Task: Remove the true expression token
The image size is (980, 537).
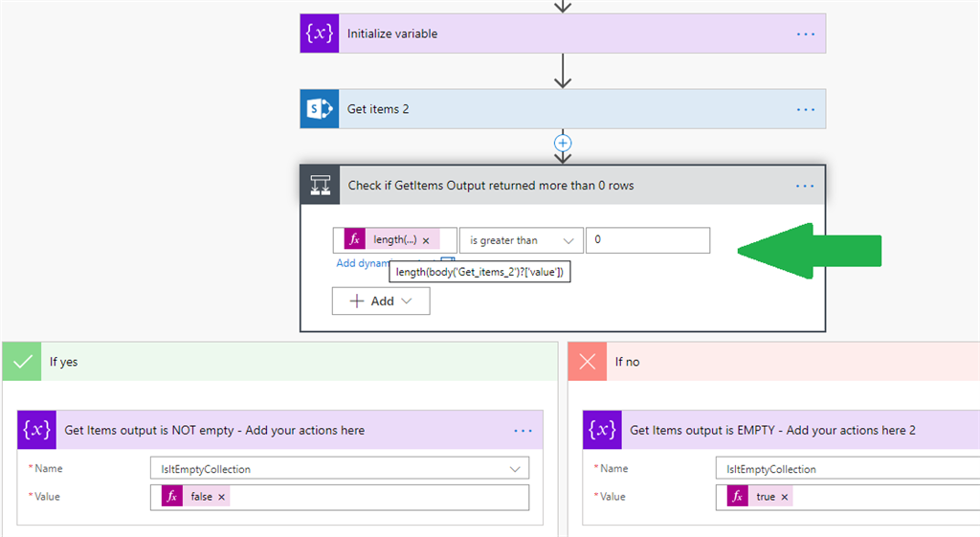Action: 785,497
